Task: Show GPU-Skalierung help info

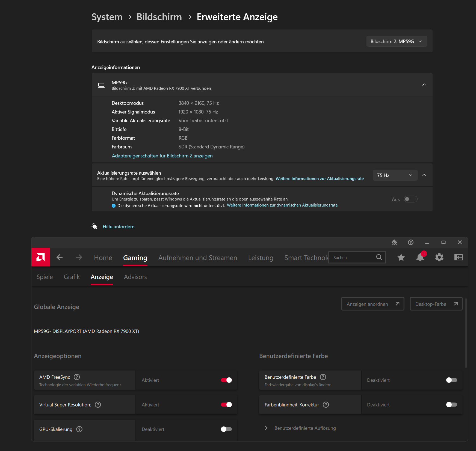Action: tap(79, 429)
